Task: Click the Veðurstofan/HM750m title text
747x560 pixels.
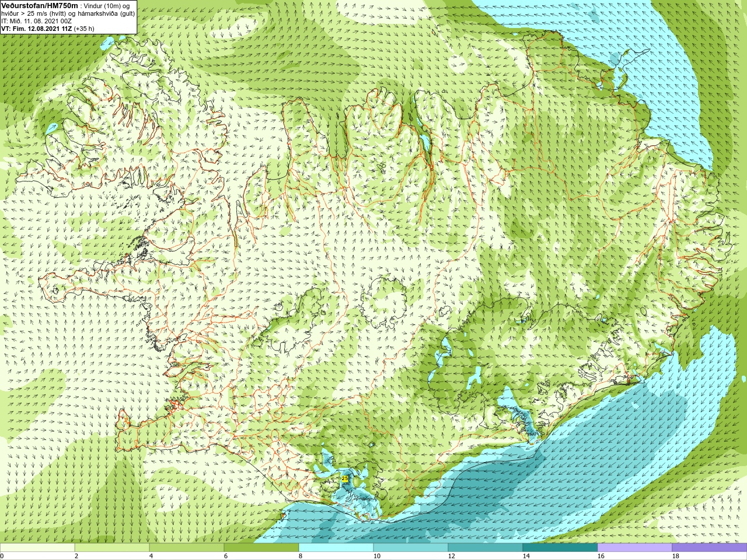Action: (39, 5)
